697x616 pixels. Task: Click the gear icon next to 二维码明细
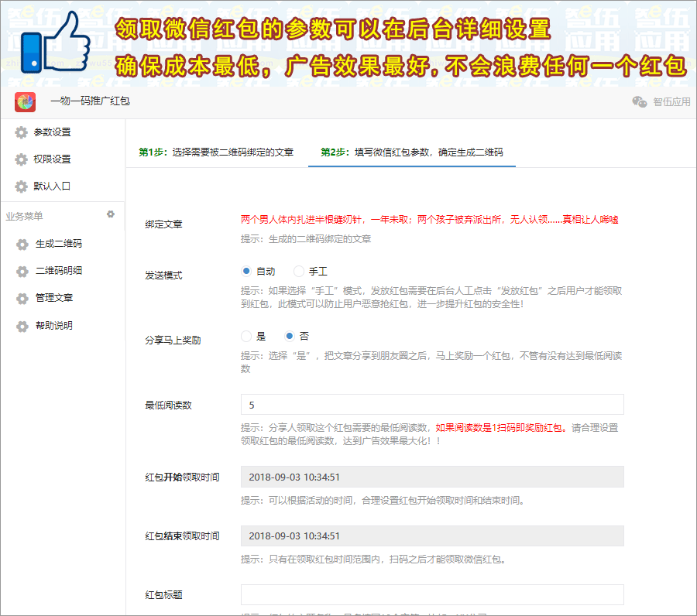(22, 272)
